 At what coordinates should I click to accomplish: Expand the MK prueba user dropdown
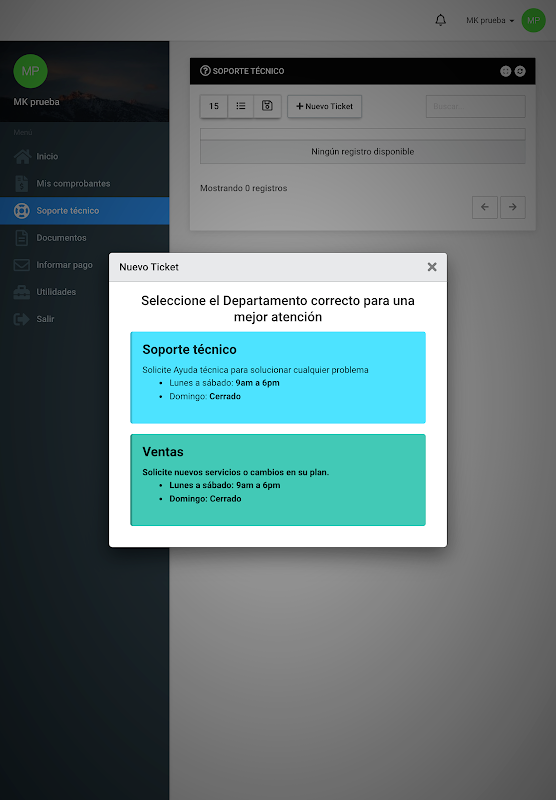(x=490, y=20)
